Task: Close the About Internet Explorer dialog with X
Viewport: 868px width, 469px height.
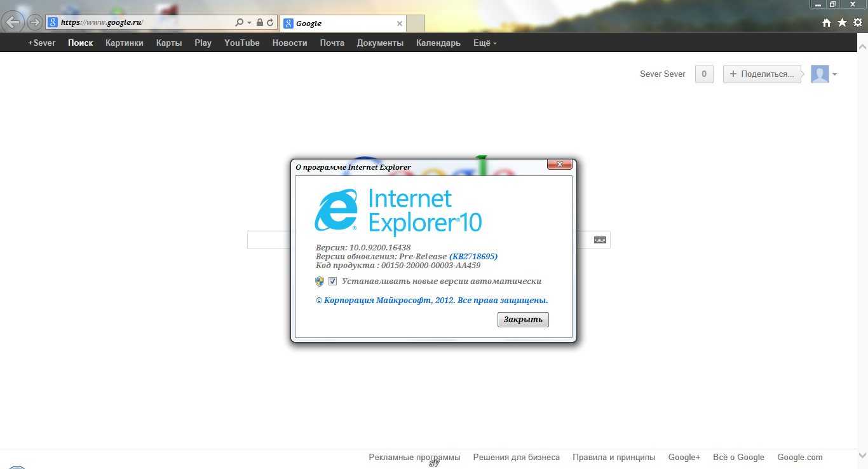Action: click(x=560, y=165)
